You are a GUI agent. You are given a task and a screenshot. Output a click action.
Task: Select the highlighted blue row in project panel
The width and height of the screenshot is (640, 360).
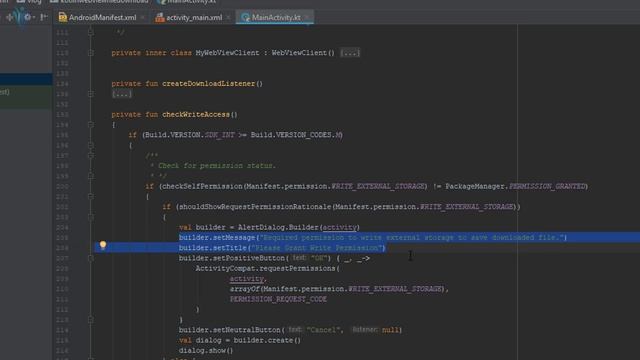coord(26,79)
